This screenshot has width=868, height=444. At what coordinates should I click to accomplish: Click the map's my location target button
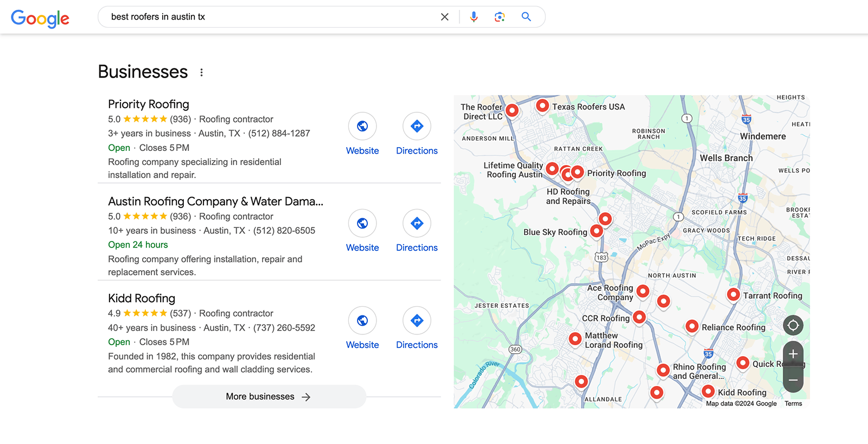click(x=793, y=326)
